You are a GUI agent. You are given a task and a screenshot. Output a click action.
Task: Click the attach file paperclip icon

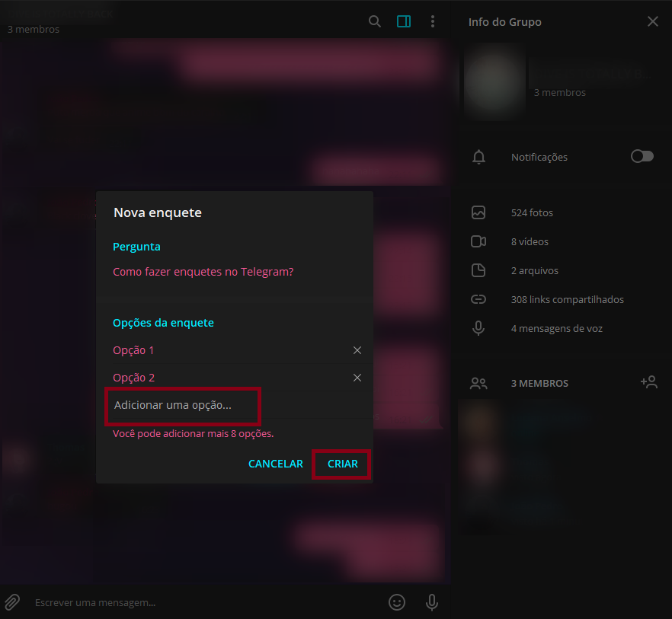(12, 602)
